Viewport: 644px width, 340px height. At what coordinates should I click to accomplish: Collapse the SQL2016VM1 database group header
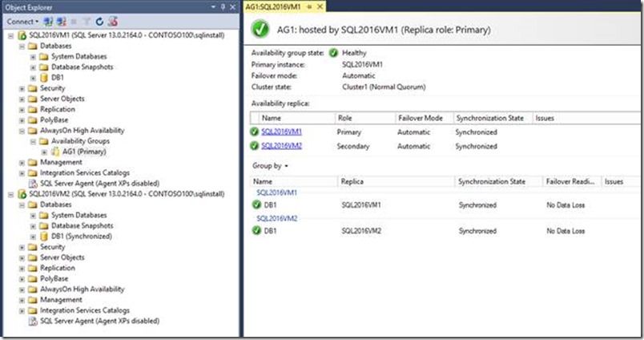point(276,192)
